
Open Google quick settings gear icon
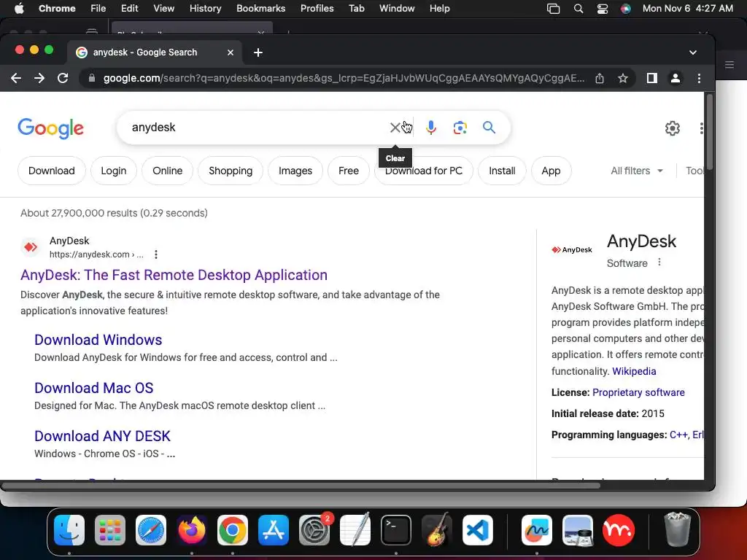[x=672, y=128]
